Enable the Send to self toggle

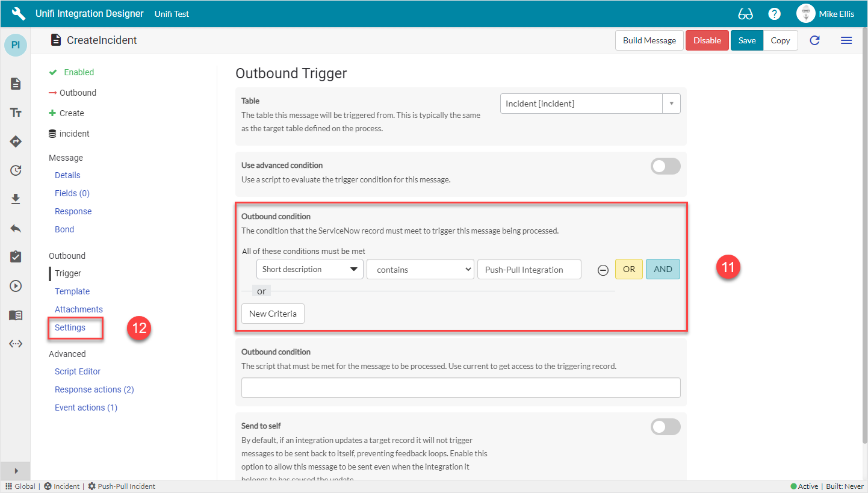tap(665, 427)
